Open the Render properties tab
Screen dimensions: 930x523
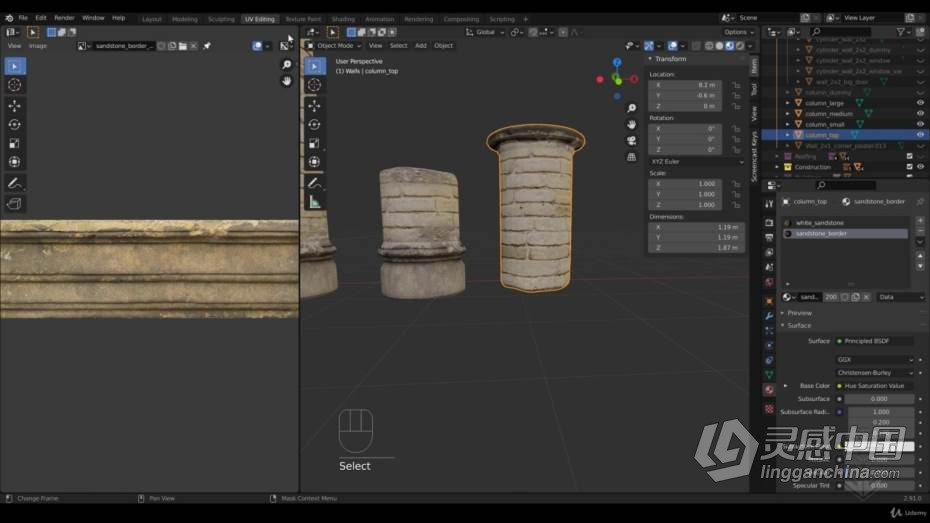pos(769,223)
